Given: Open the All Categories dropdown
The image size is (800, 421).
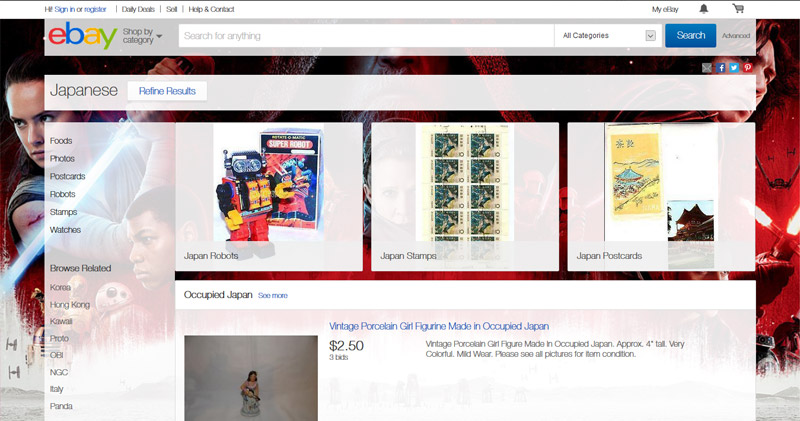Looking at the screenshot, I should pyautogui.click(x=608, y=36).
